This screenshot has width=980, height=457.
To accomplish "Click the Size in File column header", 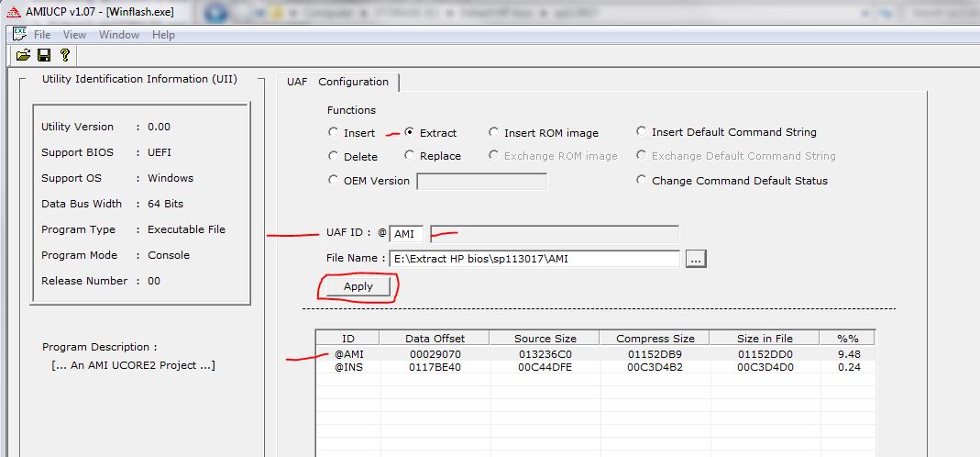I will [765, 338].
